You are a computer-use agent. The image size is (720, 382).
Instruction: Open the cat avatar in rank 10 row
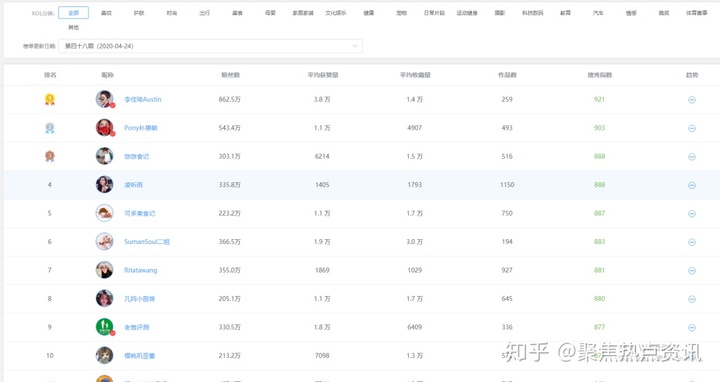pos(105,355)
